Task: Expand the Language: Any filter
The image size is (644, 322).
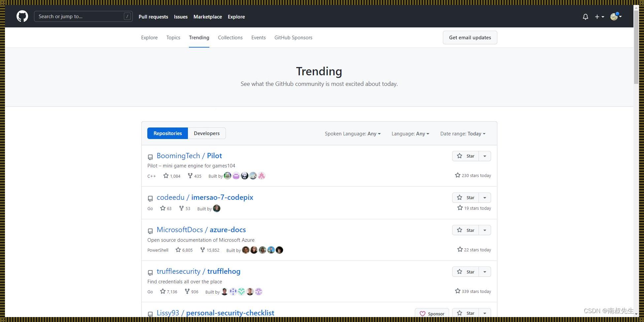Action: coord(411,134)
